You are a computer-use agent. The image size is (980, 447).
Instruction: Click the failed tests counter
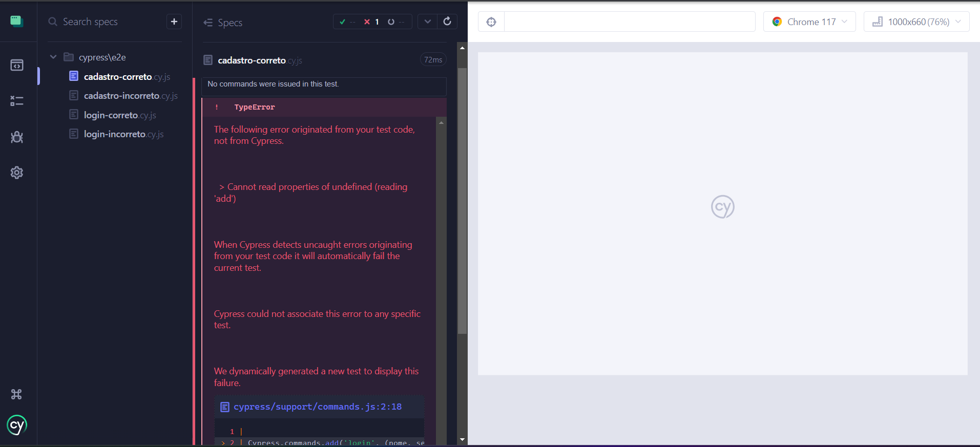tap(371, 22)
